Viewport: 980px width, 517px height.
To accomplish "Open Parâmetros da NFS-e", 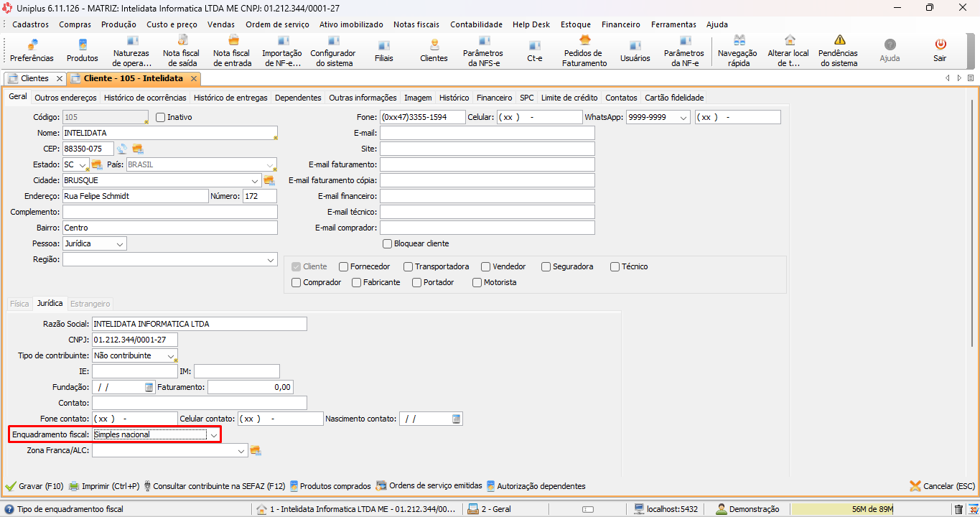I will tap(483, 51).
